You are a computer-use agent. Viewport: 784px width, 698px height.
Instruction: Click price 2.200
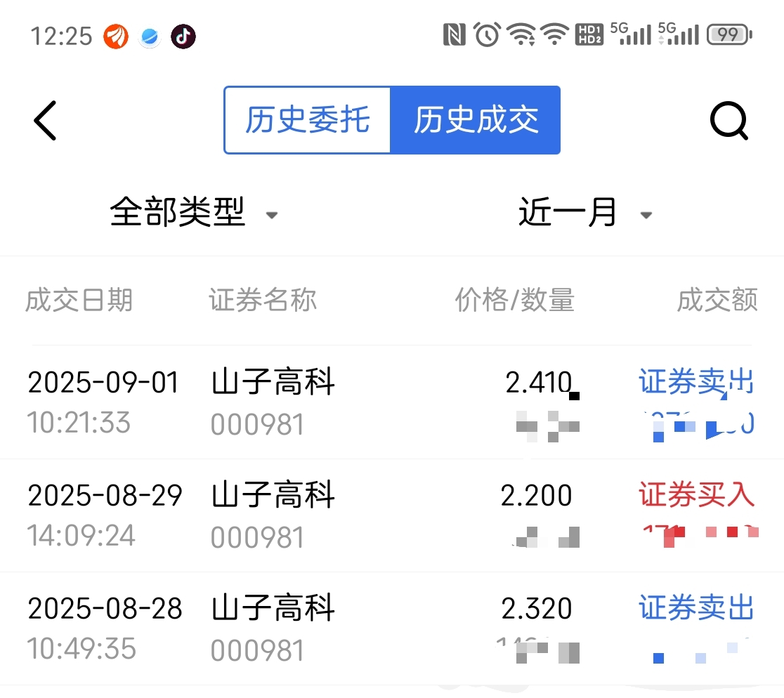[536, 496]
